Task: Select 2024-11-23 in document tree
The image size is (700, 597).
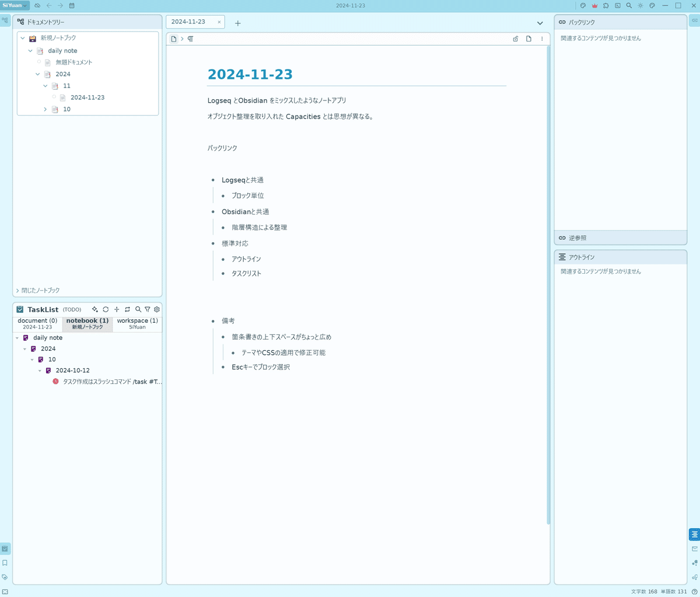Action: pyautogui.click(x=87, y=97)
